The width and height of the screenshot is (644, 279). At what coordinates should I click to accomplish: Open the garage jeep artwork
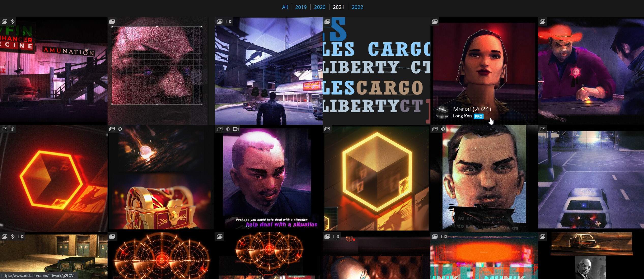[x=54, y=256]
